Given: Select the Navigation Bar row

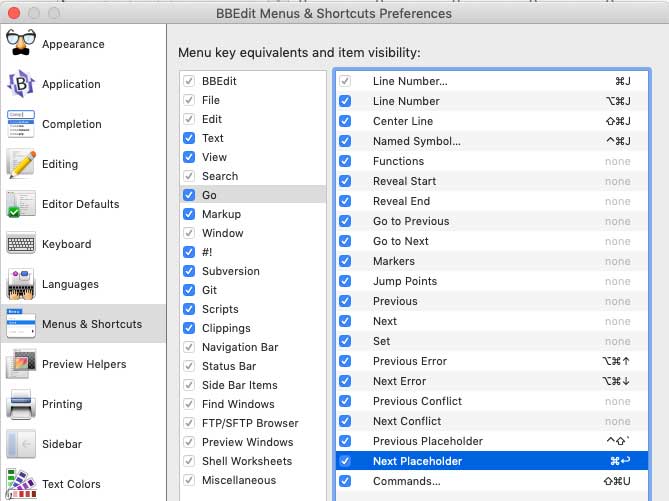Looking at the screenshot, I should [x=253, y=347].
